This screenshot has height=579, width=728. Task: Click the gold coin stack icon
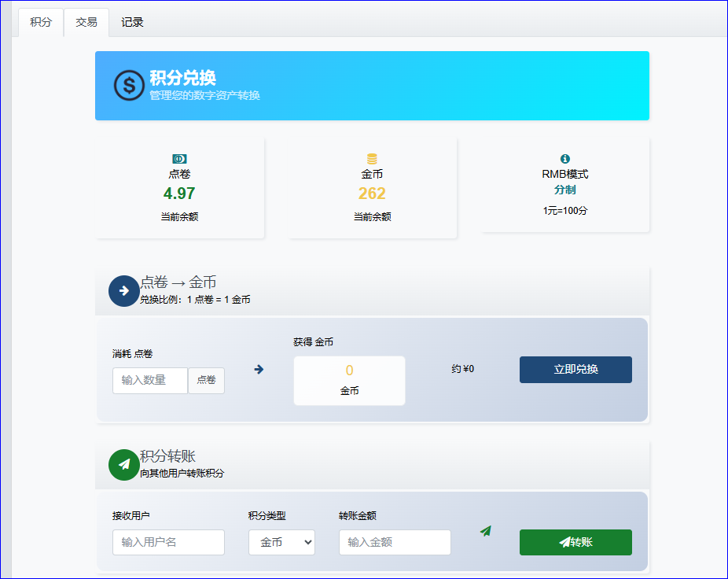coord(372,159)
